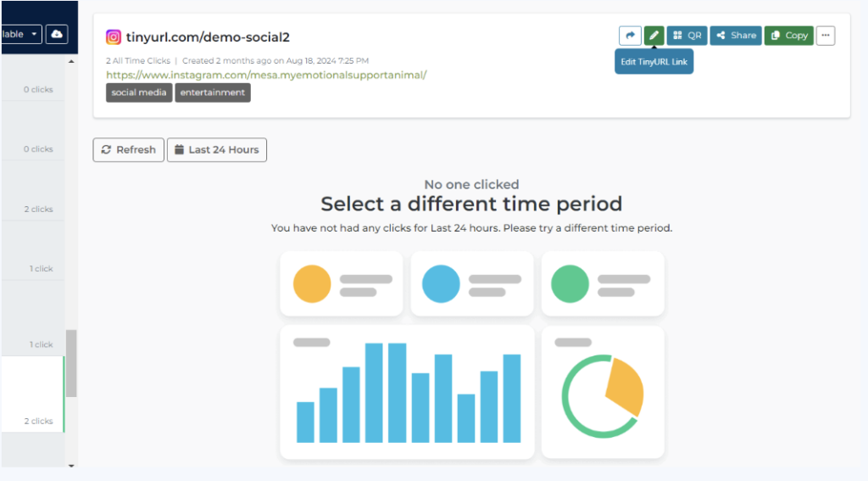Open the Last 24 Hours period picker
Image resolution: width=868 pixels, height=481 pixels.
point(217,149)
